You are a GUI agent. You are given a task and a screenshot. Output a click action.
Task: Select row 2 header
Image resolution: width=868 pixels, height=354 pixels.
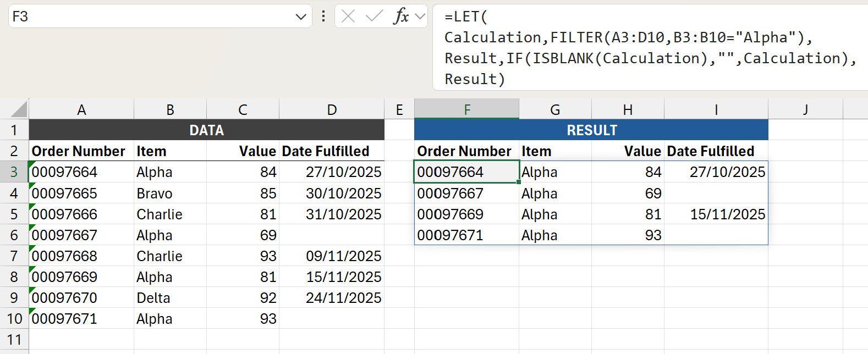click(14, 151)
